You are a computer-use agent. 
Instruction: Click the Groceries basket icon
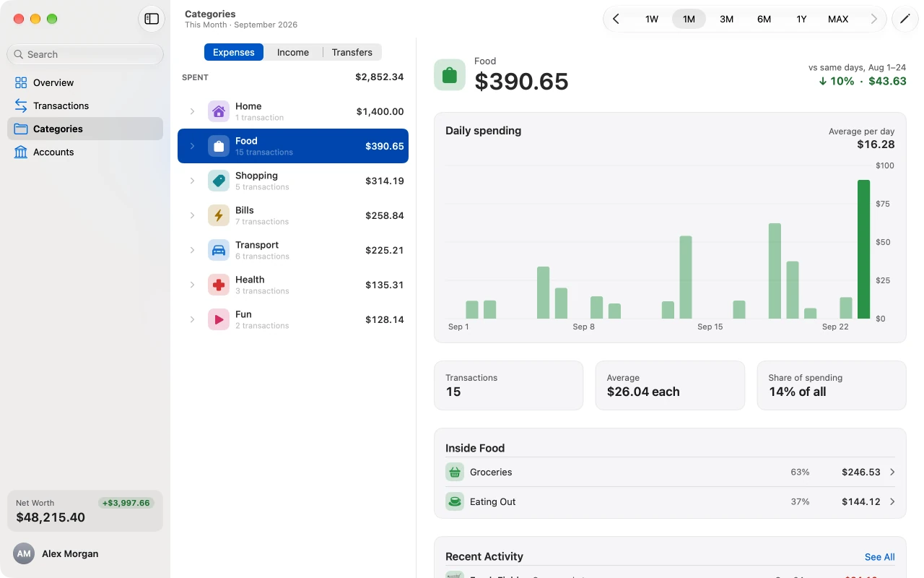tap(455, 472)
